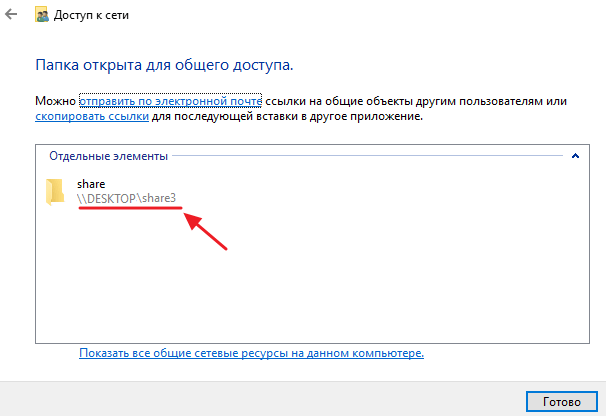Viewport: 606px width, 416px height.
Task: Click the Готово button
Action: (562, 402)
